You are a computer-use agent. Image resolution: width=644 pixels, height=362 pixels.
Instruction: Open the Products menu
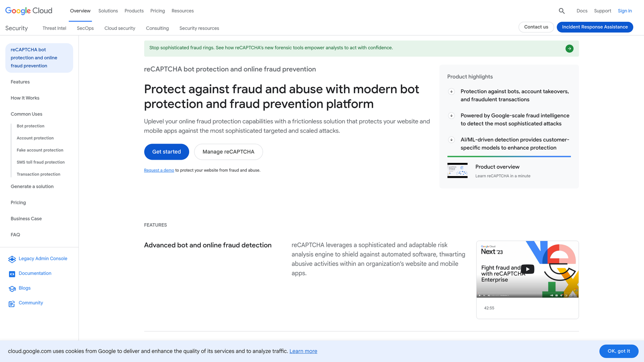[x=134, y=11]
